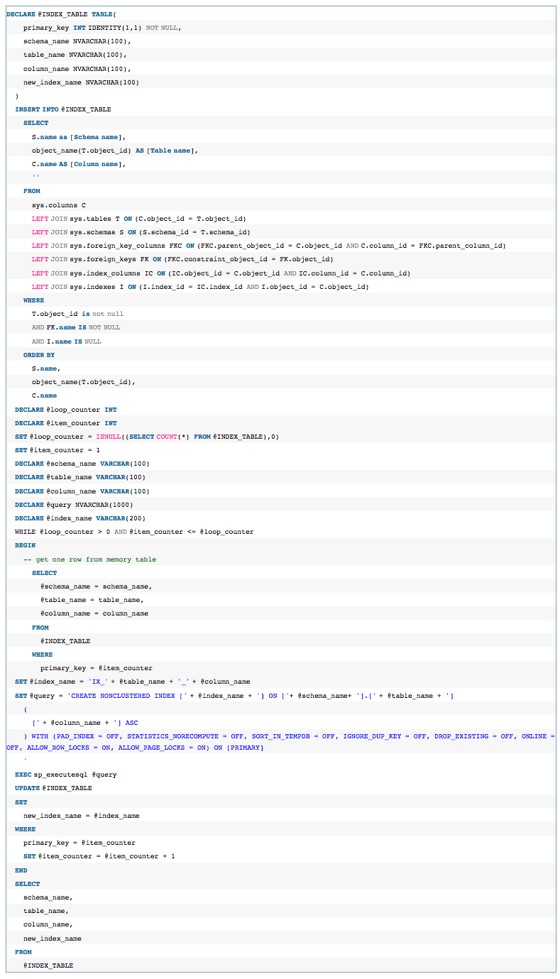This screenshot has width=560, height=979.
Task: Click the BEGIN keyword of the loop
Action: (x=25, y=545)
